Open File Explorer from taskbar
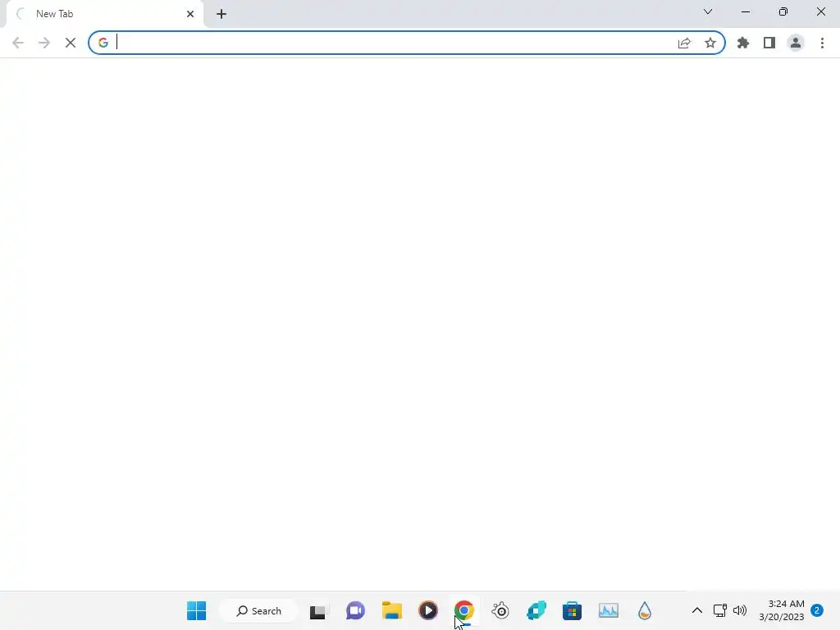Image resolution: width=840 pixels, height=630 pixels. 391,610
